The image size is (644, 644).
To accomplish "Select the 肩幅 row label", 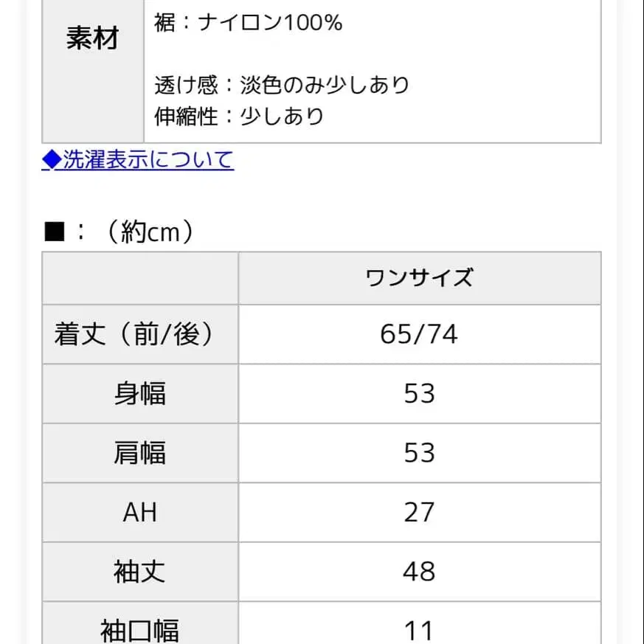I will pyautogui.click(x=140, y=453).
